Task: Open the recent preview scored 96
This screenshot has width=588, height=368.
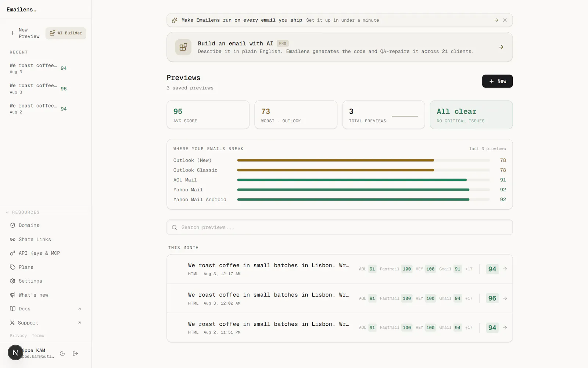Action: point(39,88)
